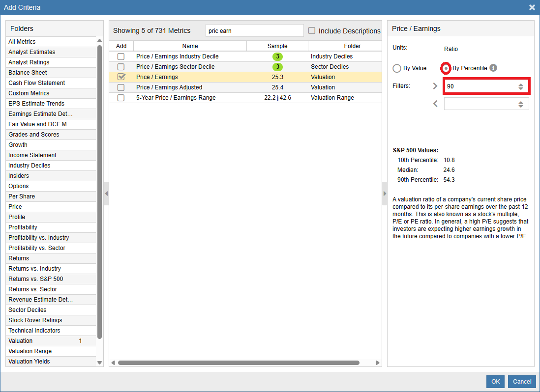Enable Include Descriptions checkbox
Screen dimensions: 540x392
pyautogui.click(x=312, y=30)
